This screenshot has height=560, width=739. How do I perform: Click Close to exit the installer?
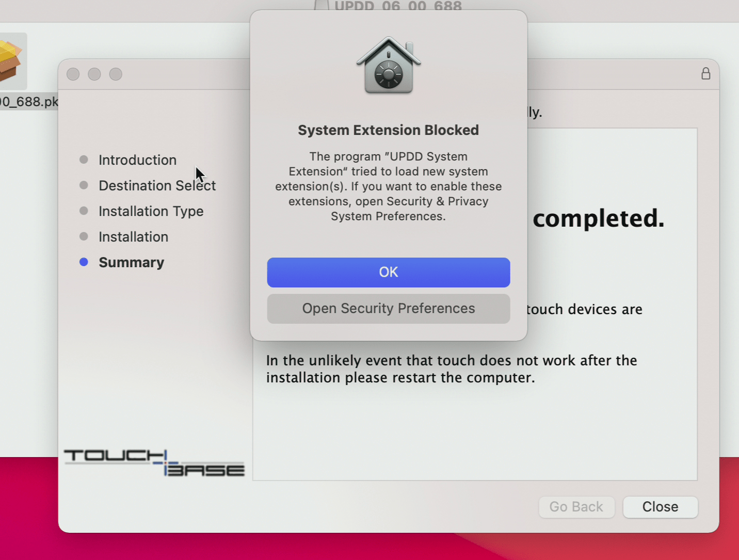coord(660,507)
